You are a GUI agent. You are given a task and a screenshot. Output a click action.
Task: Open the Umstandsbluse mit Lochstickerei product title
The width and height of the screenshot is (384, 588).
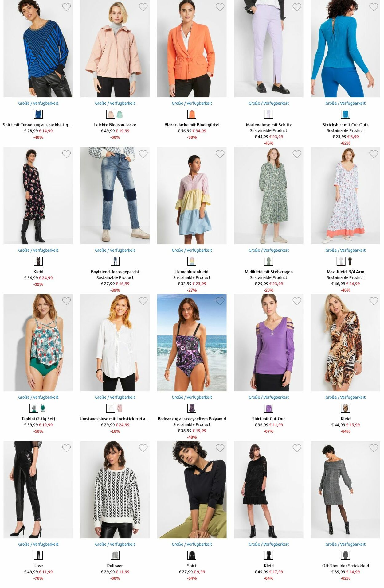tap(114, 419)
